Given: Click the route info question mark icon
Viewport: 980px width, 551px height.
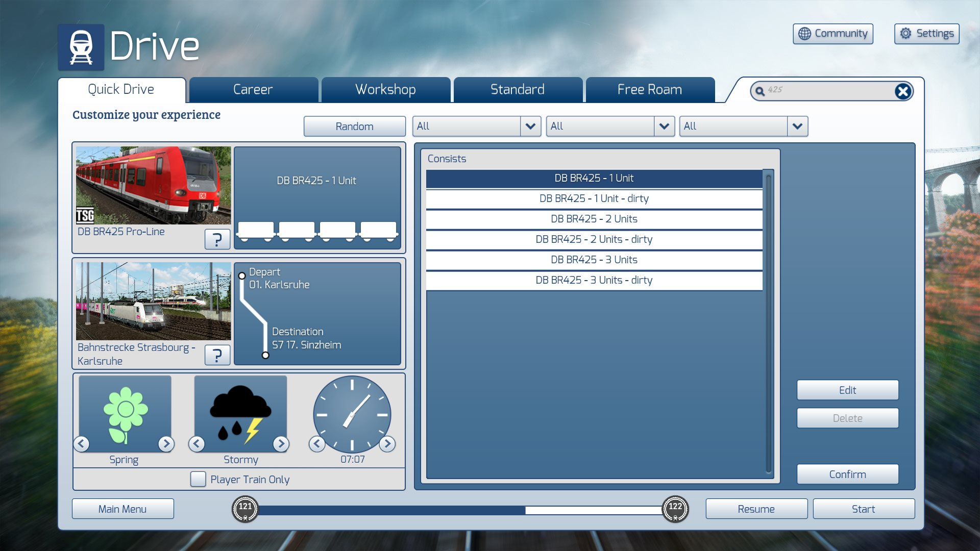Looking at the screenshot, I should pos(217,355).
